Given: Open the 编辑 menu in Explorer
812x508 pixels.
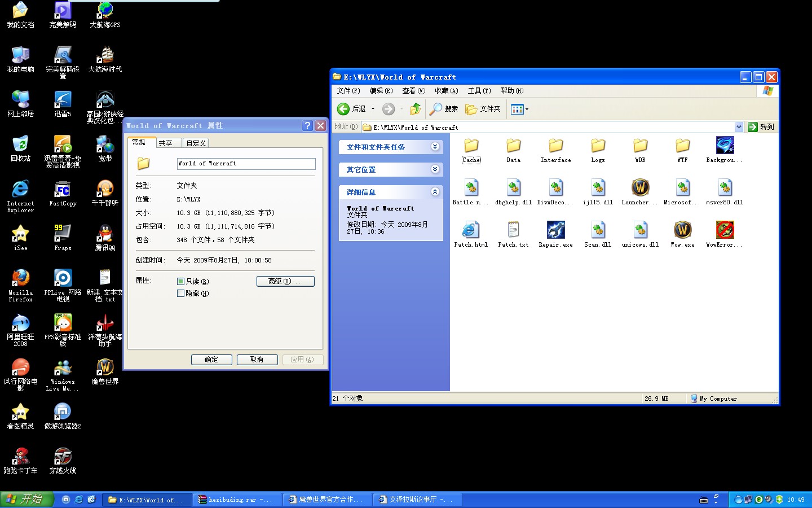Looking at the screenshot, I should (x=381, y=91).
